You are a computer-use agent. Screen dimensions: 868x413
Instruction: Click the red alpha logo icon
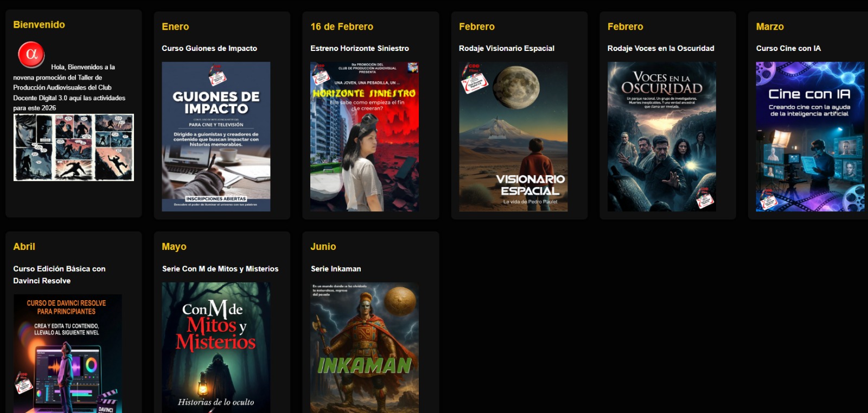pos(31,54)
